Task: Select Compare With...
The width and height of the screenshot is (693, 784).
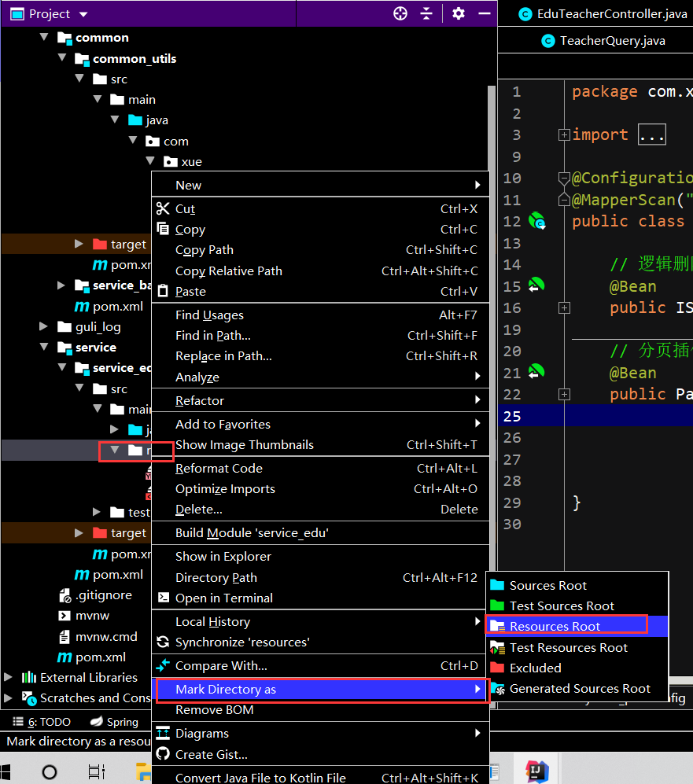Action: 320,666
